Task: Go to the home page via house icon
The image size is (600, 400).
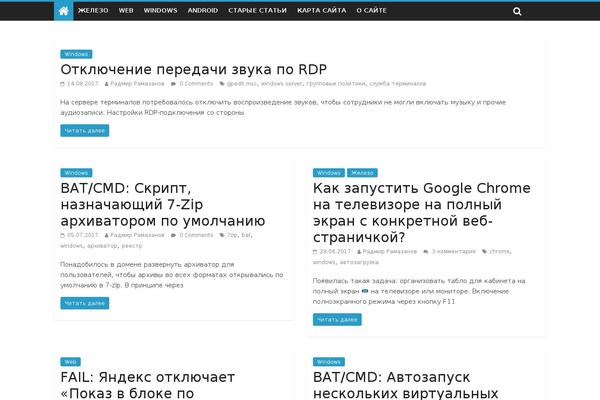Action: tap(64, 11)
